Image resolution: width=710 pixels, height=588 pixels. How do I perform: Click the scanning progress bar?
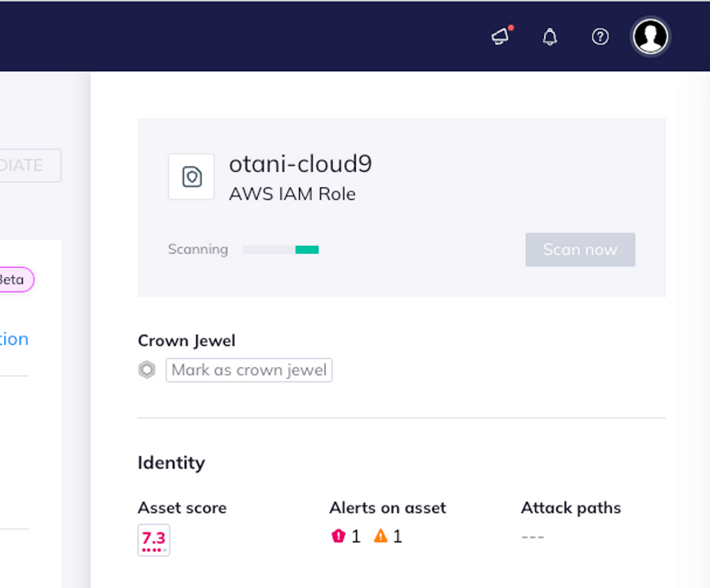coord(280,250)
